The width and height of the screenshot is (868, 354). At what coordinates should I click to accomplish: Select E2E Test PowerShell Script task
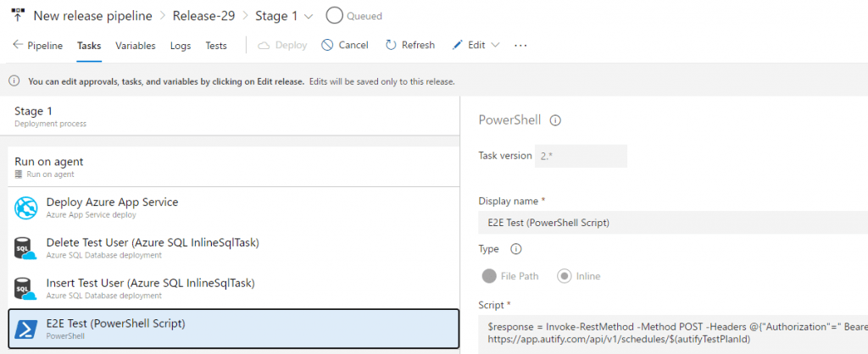(234, 329)
